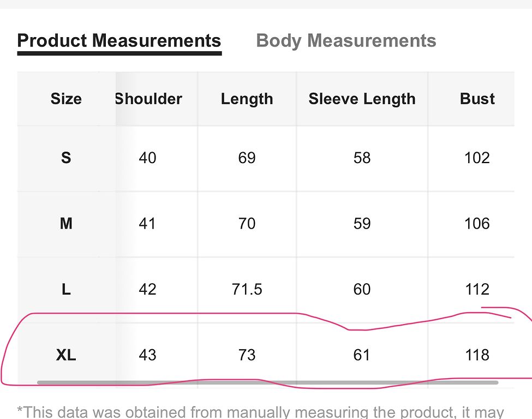The width and height of the screenshot is (532, 419).
Task: Select the XL size row label
Action: coord(66,355)
